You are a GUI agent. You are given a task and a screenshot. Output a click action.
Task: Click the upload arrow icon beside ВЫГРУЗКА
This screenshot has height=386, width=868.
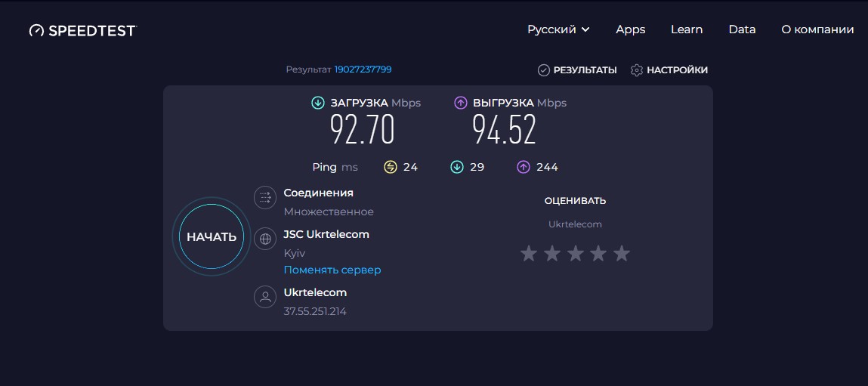coord(460,103)
